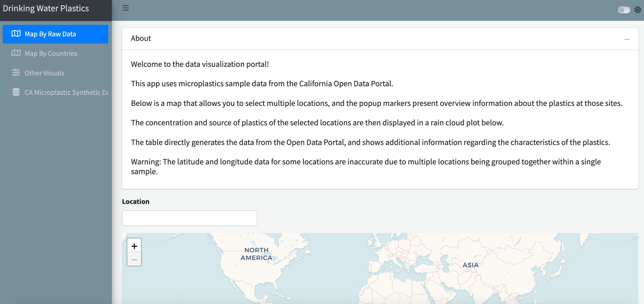Open the Location selection box
Image resolution: width=644 pixels, height=304 pixels.
tap(189, 218)
